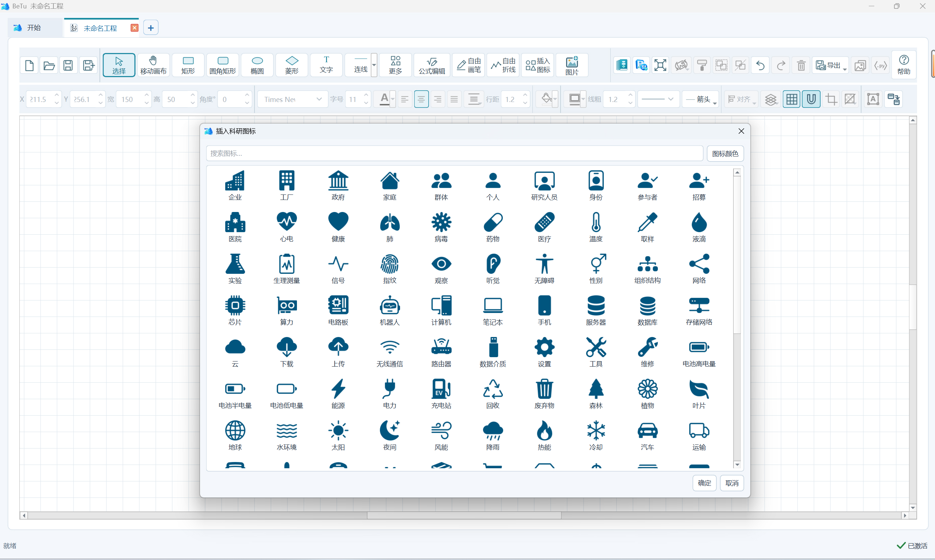Select the 数据库 database icon
The image size is (935, 560).
point(647,310)
